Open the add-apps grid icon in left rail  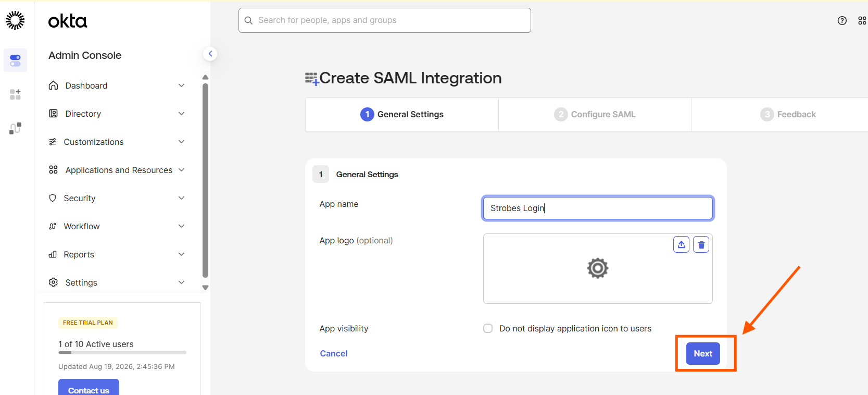pyautogui.click(x=15, y=94)
